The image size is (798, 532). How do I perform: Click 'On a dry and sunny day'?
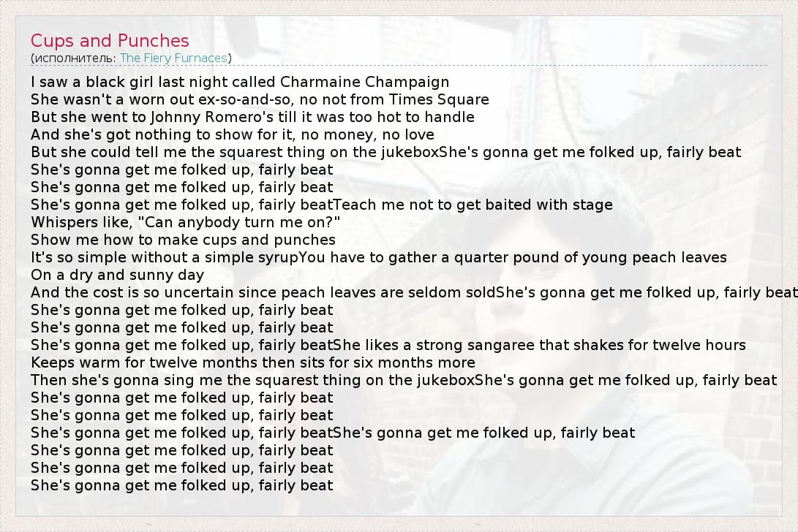point(117,275)
